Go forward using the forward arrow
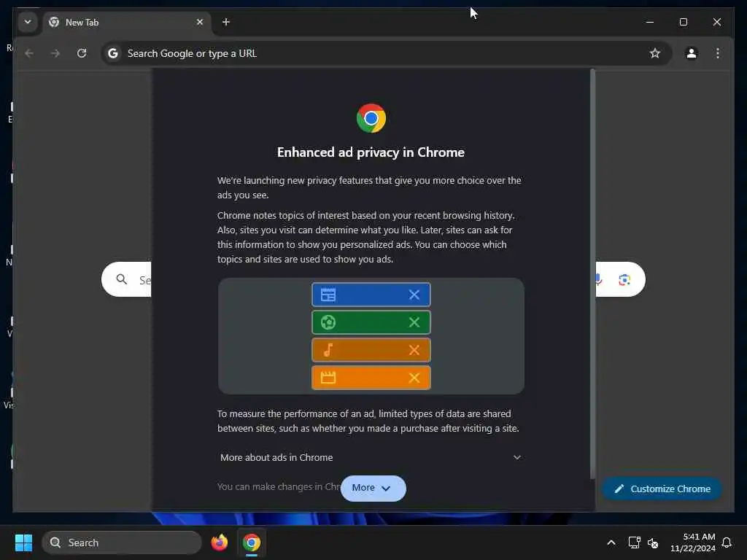 pos(55,53)
